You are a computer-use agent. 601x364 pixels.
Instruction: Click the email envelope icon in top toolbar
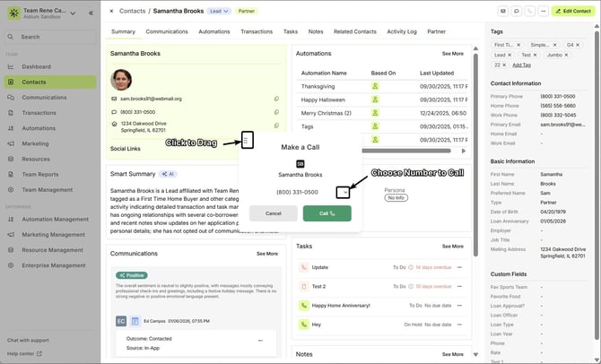503,11
